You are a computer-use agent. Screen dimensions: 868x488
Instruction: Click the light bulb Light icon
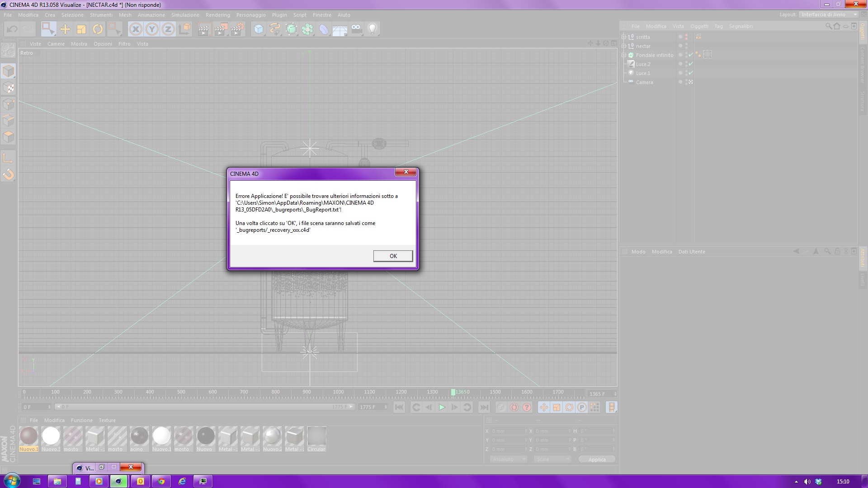tap(373, 29)
